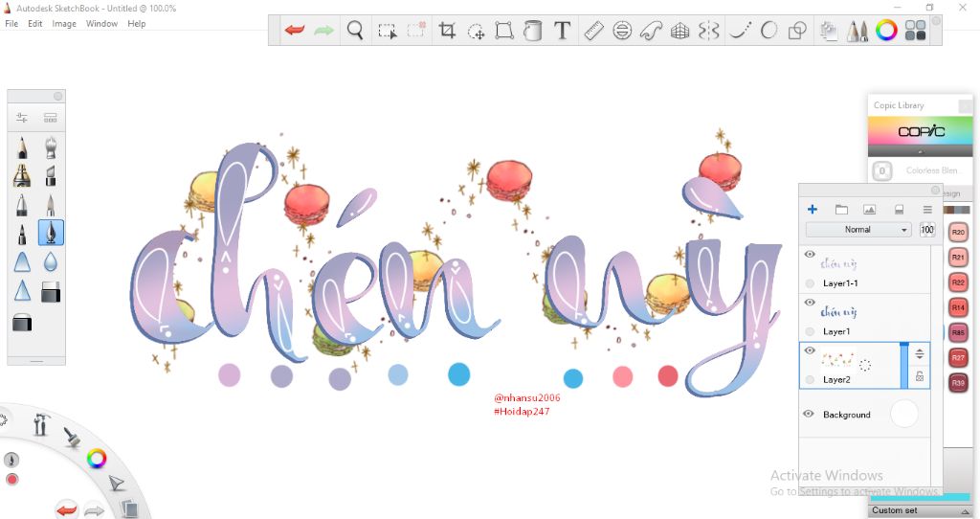Select the Hard Eraser brush
Image resolution: width=980 pixels, height=519 pixels.
click(x=51, y=291)
